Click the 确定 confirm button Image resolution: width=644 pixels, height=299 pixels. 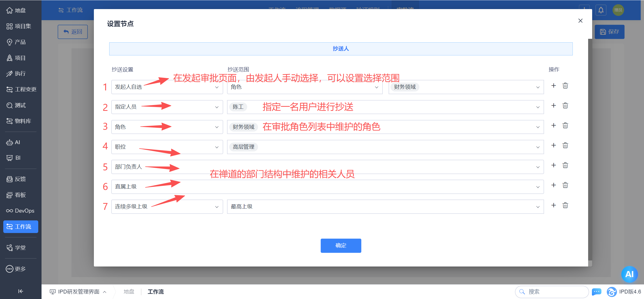341,245
